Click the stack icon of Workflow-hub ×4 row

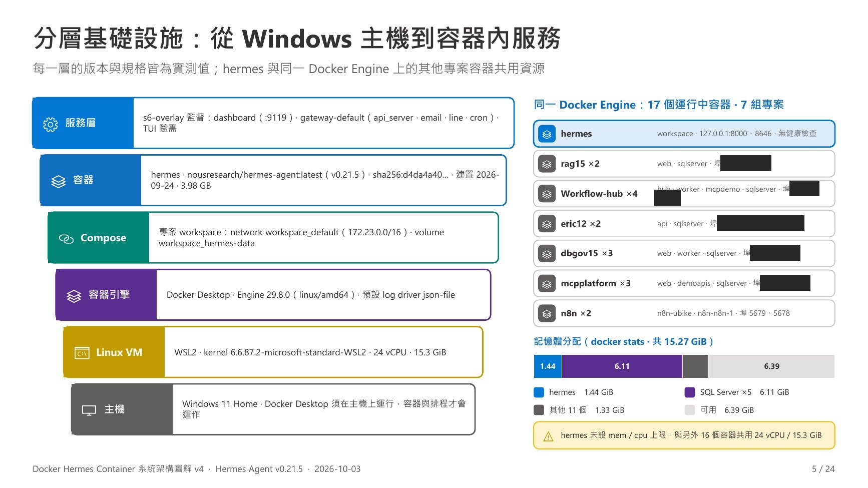tap(547, 194)
